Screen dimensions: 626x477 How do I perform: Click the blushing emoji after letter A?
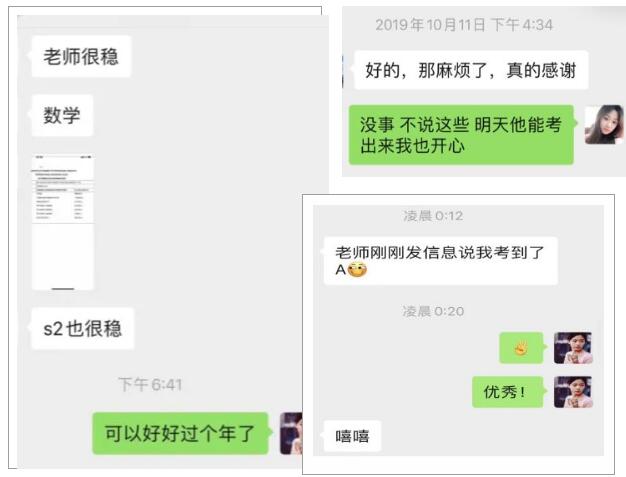(x=357, y=270)
